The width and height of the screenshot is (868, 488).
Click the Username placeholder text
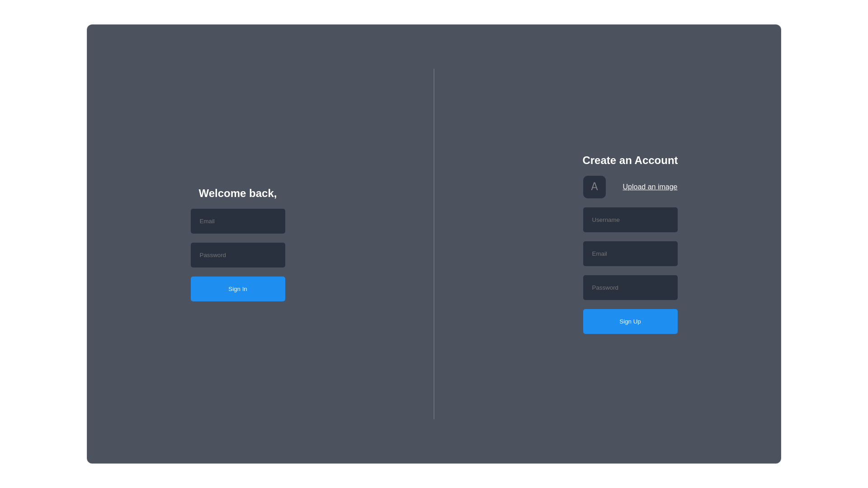(605, 220)
